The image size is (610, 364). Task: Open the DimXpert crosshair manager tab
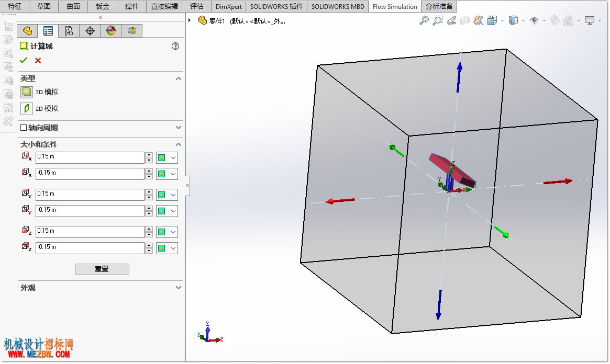tap(90, 31)
